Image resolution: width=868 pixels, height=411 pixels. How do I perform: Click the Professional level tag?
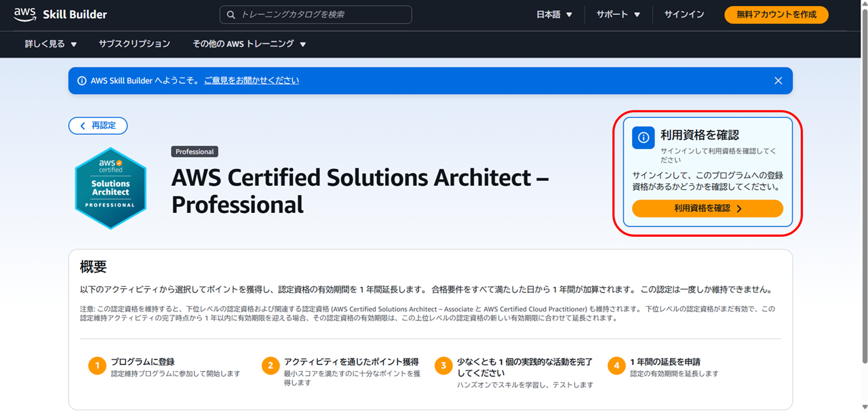tap(195, 152)
